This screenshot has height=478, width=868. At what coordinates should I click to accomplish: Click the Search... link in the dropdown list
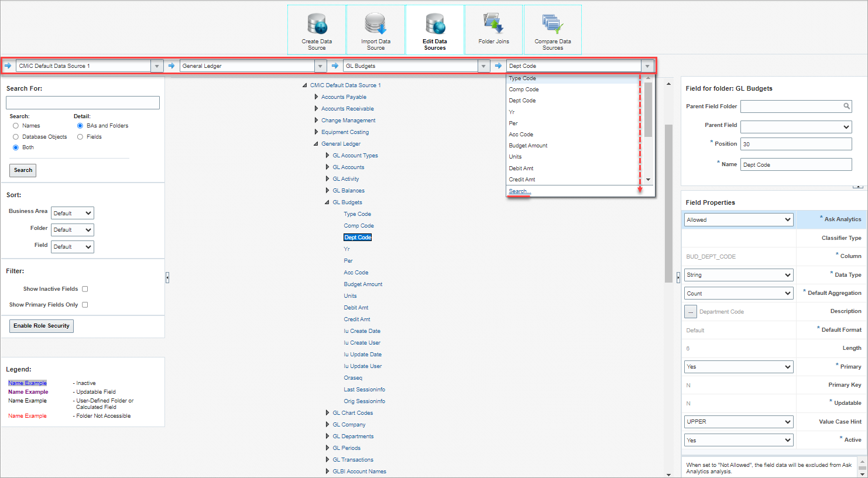[x=520, y=191]
